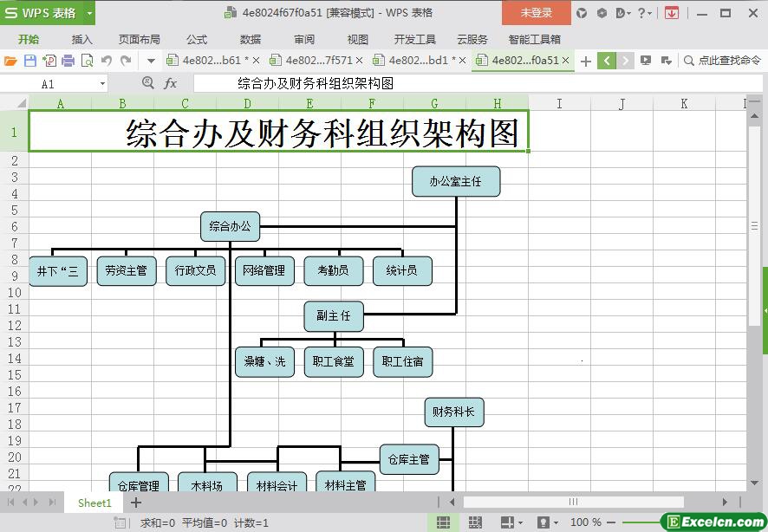Expand the quick access toolbar dropdown arrow
The height and width of the screenshot is (532, 768).
[x=151, y=62]
